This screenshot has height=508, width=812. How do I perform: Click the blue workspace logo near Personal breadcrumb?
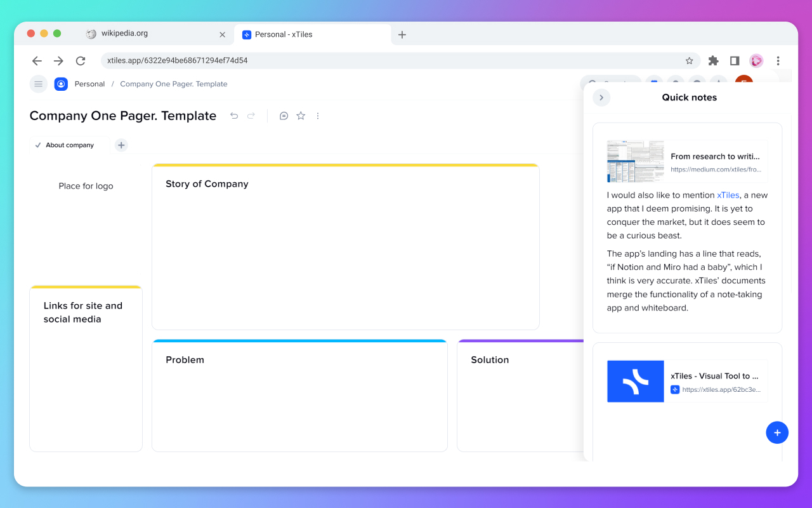(x=61, y=83)
